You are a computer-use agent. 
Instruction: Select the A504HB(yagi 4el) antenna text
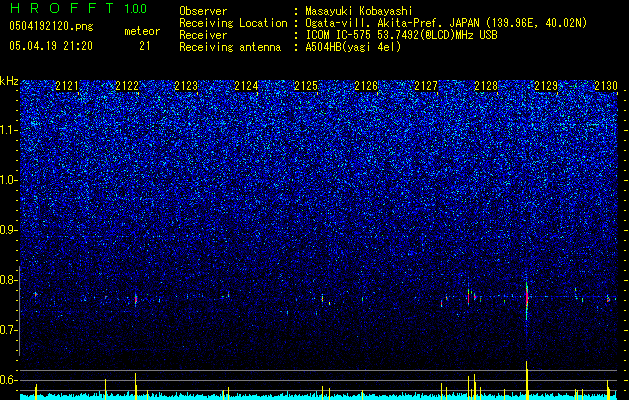coord(353,47)
